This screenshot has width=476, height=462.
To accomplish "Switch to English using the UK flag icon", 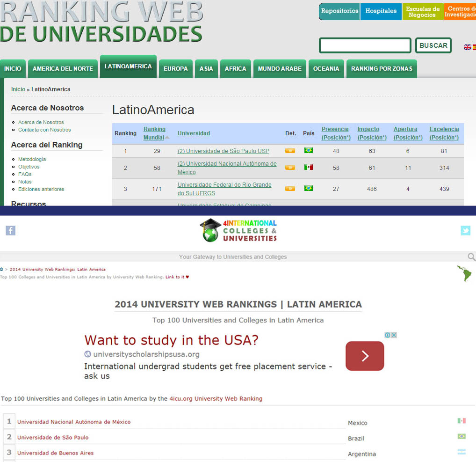I will tap(468, 47).
